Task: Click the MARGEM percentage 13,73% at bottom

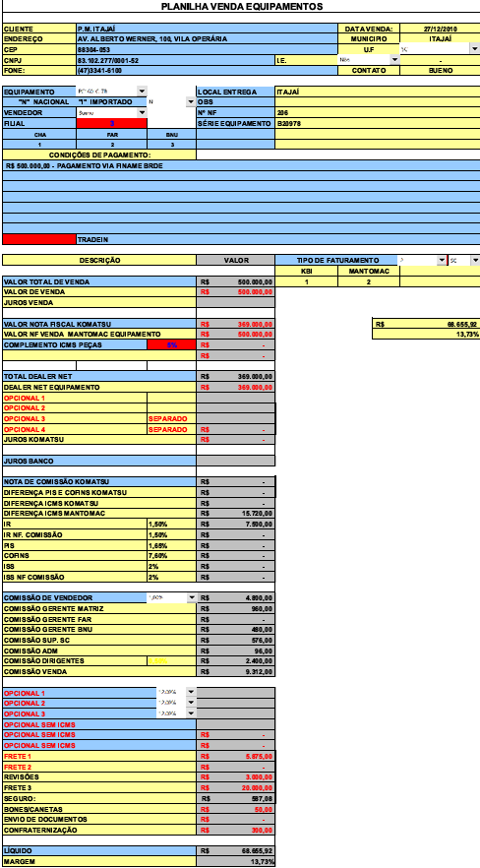Action: pyautogui.click(x=236, y=861)
